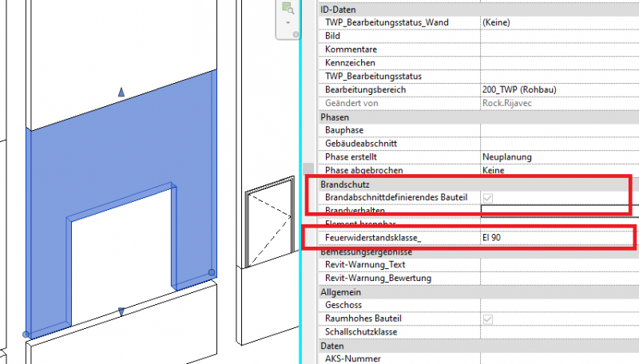
Task: Click the zoom region icon in navigation bar
Action: click(287, 10)
